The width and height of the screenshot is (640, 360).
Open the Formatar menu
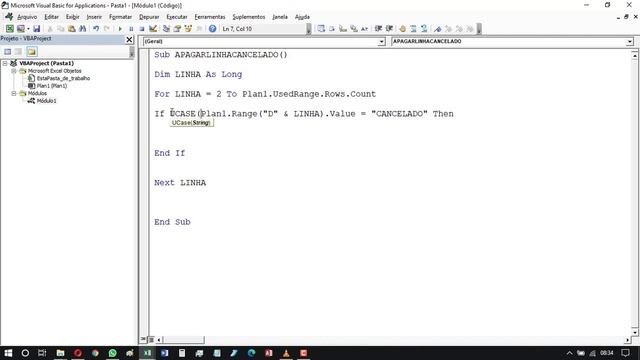pos(120,17)
